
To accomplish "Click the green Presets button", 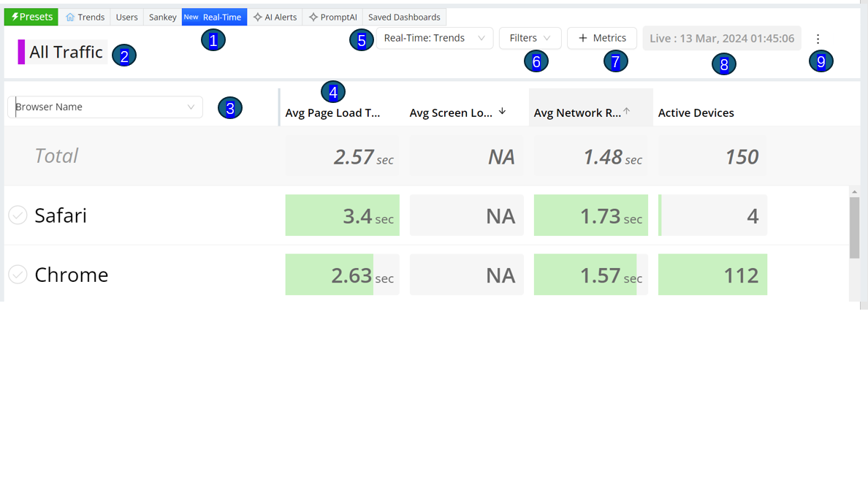I will click(31, 17).
